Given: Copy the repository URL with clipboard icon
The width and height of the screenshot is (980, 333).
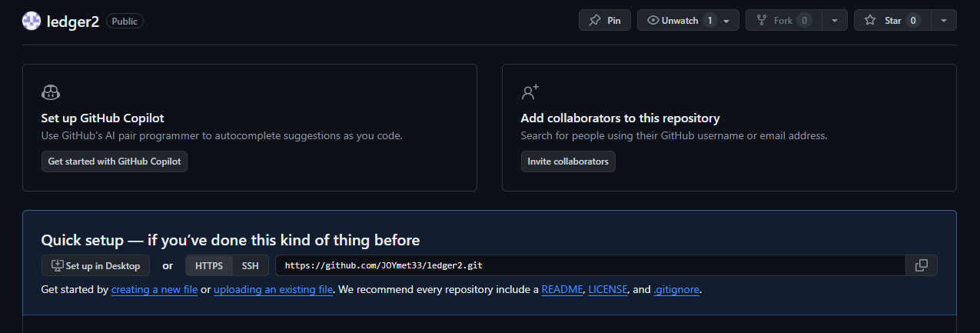Looking at the screenshot, I should tap(922, 265).
